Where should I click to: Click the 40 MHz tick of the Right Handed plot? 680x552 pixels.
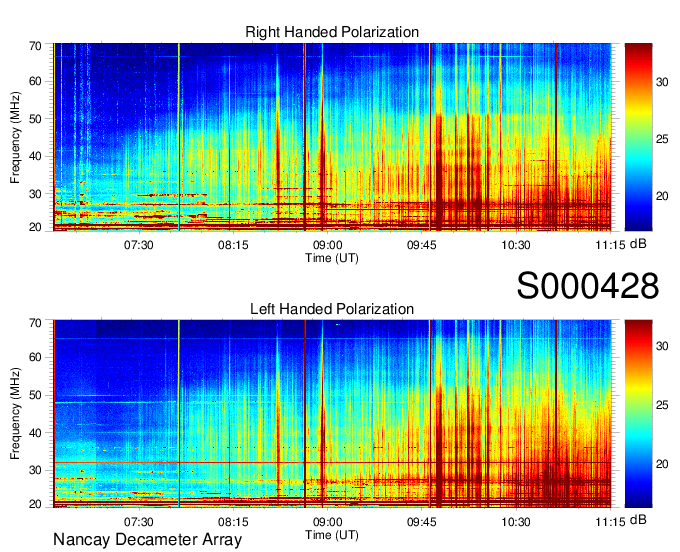pyautogui.click(x=35, y=156)
